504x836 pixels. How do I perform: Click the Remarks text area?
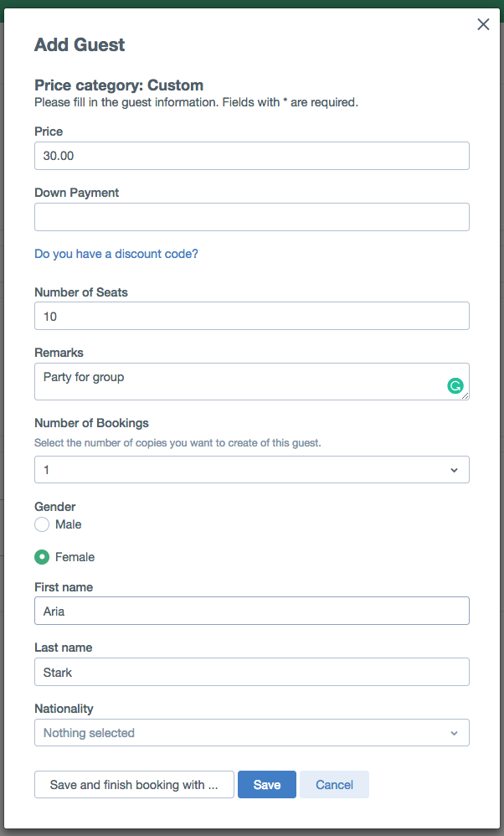(252, 382)
